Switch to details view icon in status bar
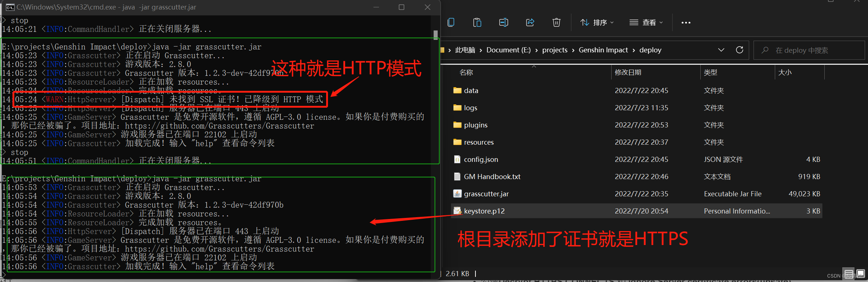 pyautogui.click(x=848, y=274)
